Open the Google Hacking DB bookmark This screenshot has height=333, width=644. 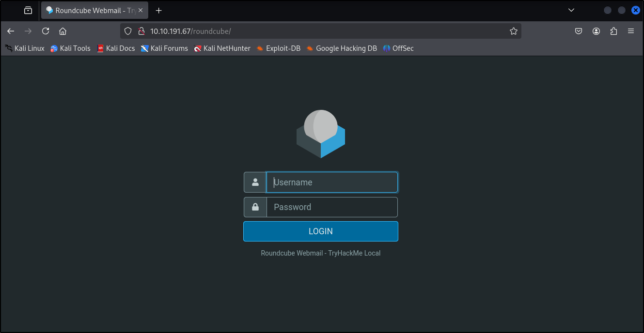click(x=342, y=48)
